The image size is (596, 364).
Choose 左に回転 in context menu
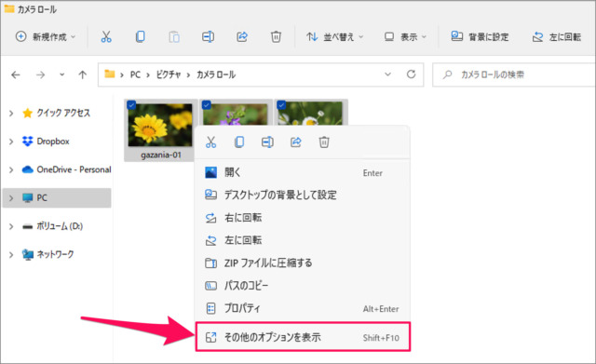(x=303, y=240)
